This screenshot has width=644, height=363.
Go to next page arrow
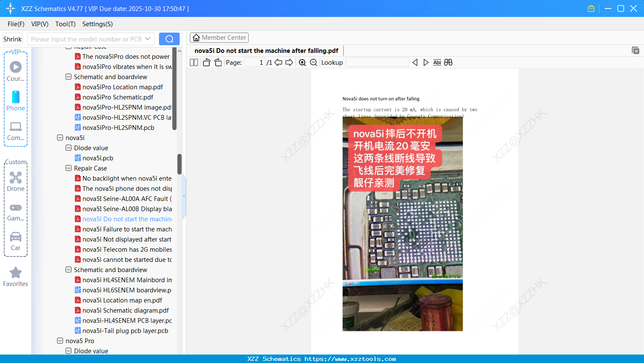289,62
